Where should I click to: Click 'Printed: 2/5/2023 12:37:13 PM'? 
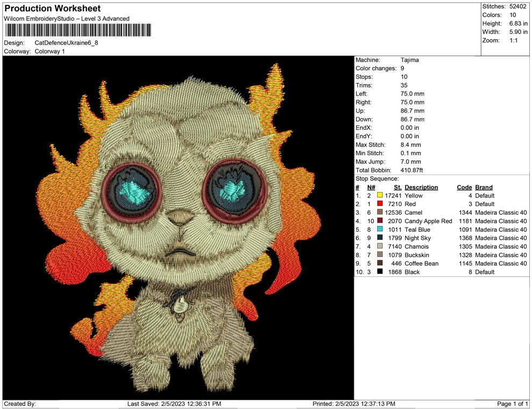pyautogui.click(x=354, y=404)
